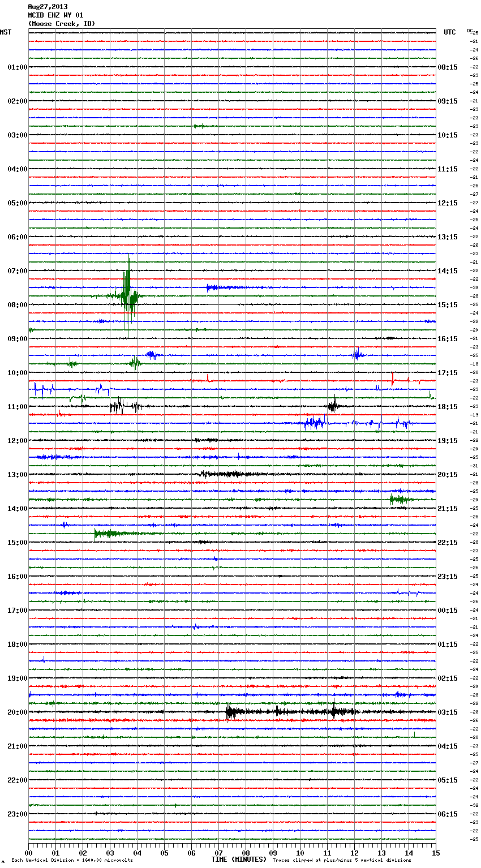Select the station code MCID EHZ WY 01
Image resolution: width=481 pixels, height=868 pixels.
click(x=55, y=15)
